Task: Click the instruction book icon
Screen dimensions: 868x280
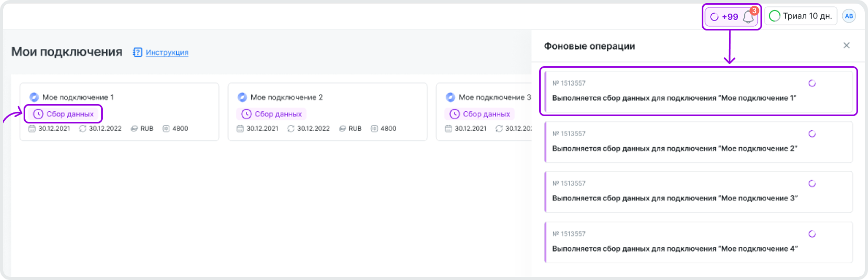Action: click(137, 53)
